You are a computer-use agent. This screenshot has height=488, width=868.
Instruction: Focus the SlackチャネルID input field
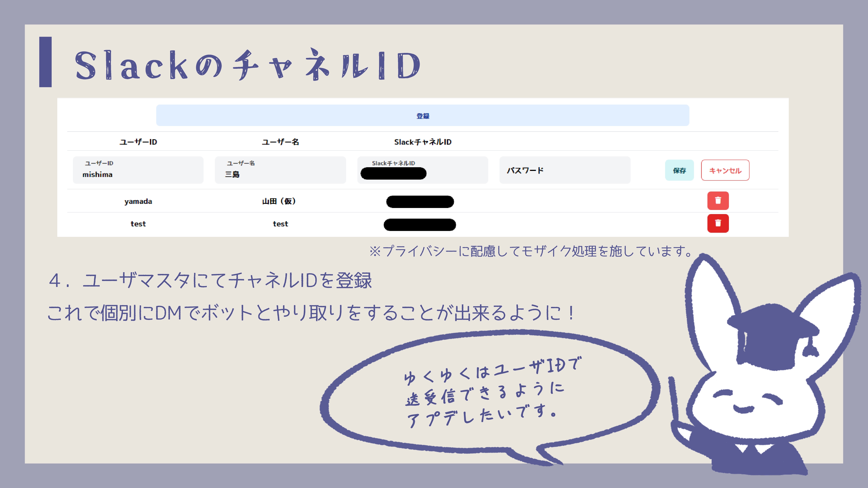point(422,170)
